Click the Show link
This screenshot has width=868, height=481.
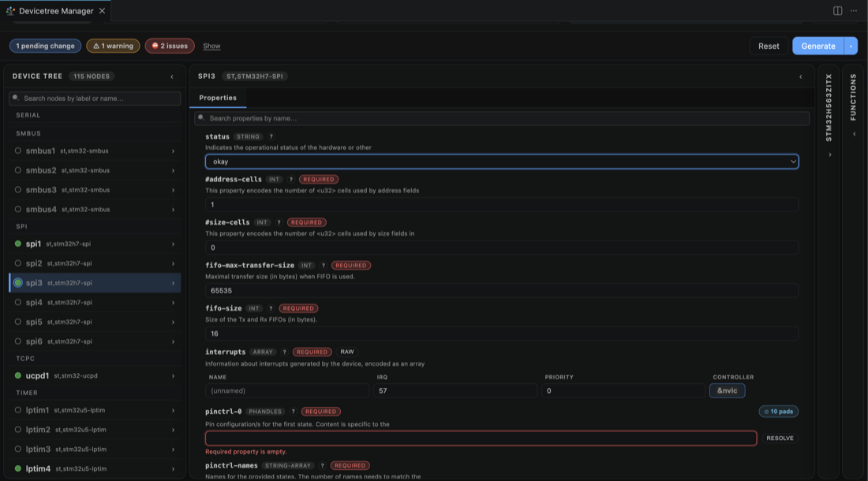211,46
